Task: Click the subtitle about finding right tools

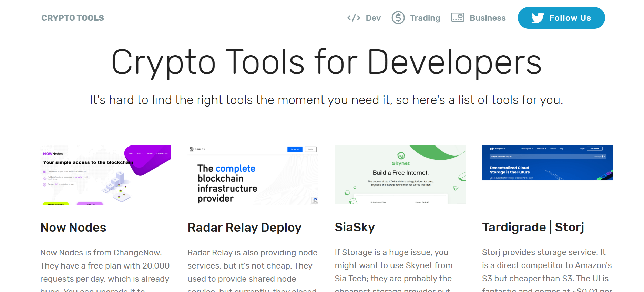Action: pyautogui.click(x=326, y=100)
